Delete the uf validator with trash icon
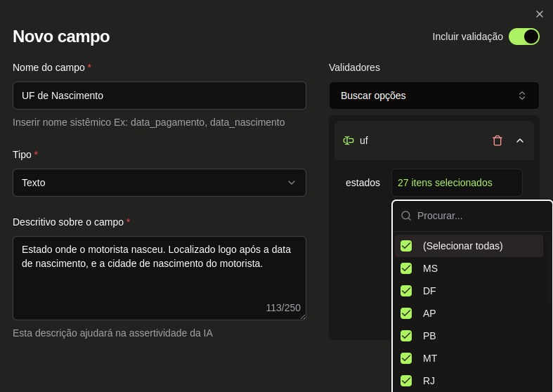 pos(497,141)
